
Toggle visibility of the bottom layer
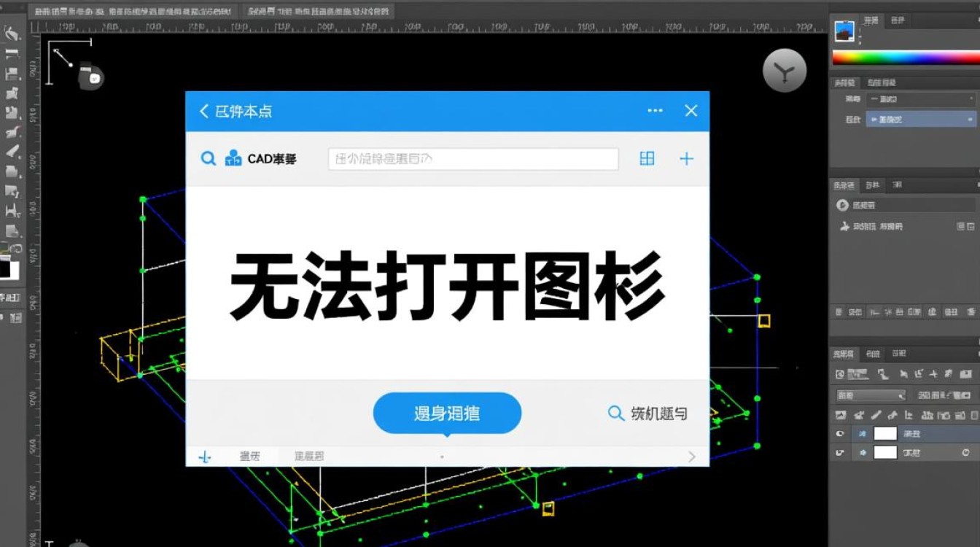(839, 451)
